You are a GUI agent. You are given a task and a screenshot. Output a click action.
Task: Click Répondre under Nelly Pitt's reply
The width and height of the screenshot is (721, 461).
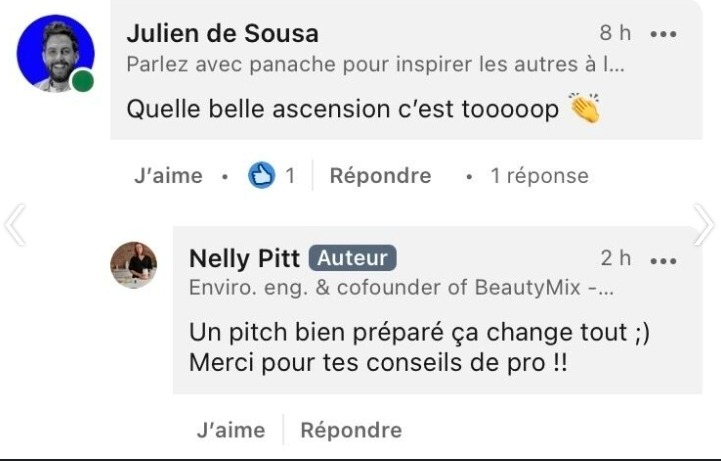pyautogui.click(x=351, y=431)
